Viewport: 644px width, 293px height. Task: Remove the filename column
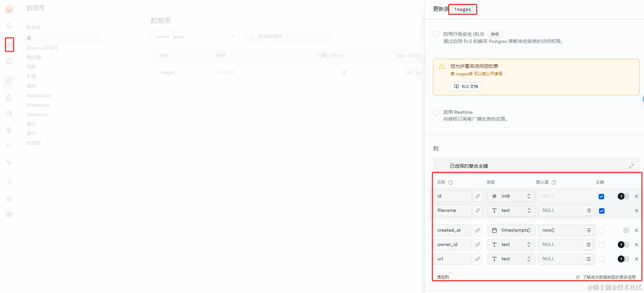coord(637,211)
